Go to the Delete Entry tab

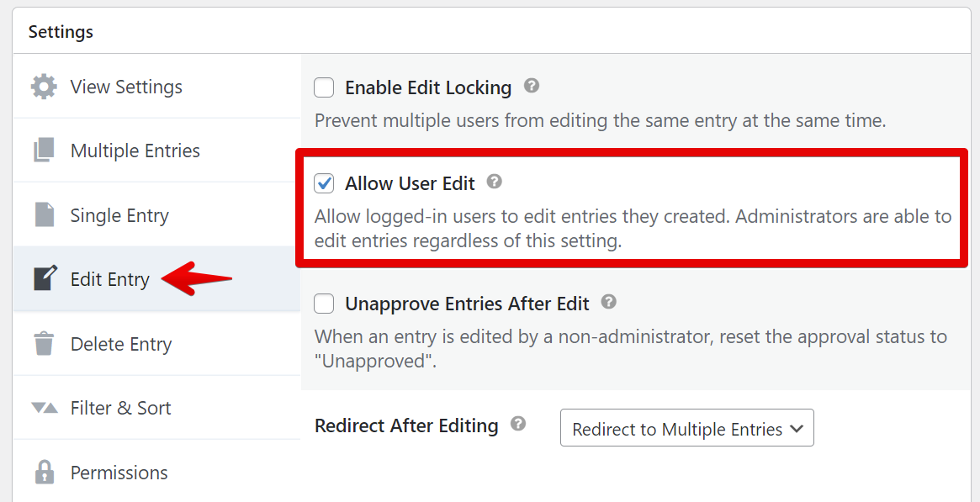[121, 344]
